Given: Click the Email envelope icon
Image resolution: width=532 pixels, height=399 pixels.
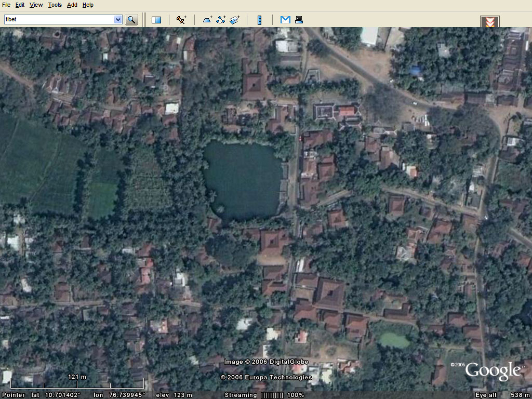Looking at the screenshot, I should (x=285, y=20).
